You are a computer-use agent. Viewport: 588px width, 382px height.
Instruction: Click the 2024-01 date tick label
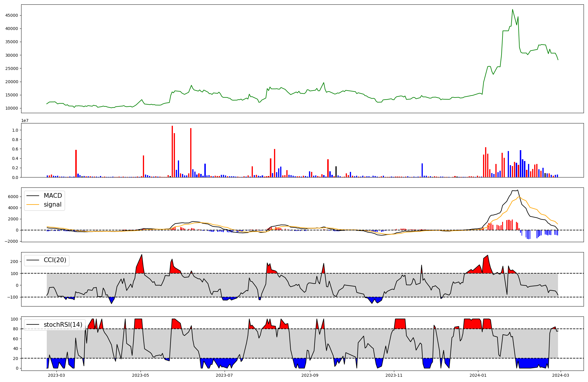tap(478, 375)
